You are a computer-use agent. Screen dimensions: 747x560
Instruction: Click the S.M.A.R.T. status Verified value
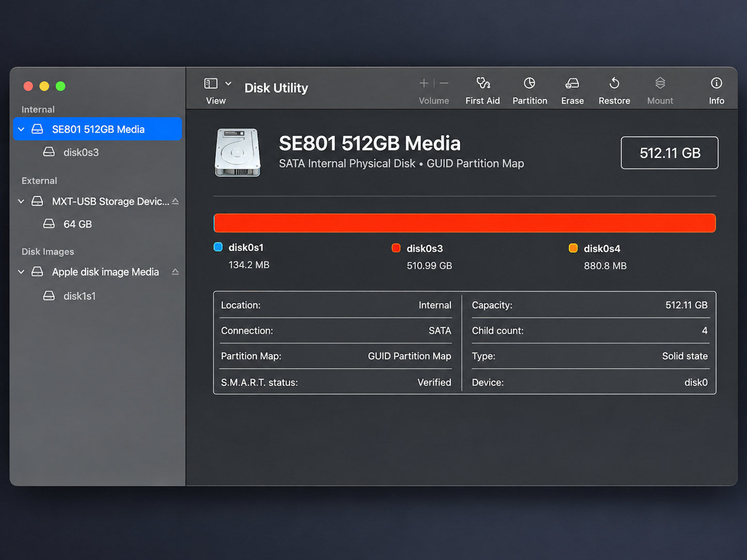434,382
